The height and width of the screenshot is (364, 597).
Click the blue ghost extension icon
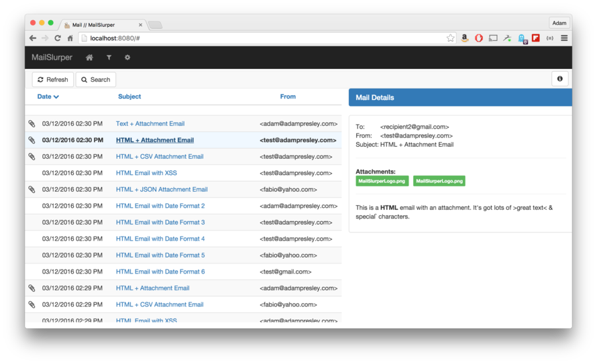[x=523, y=38]
